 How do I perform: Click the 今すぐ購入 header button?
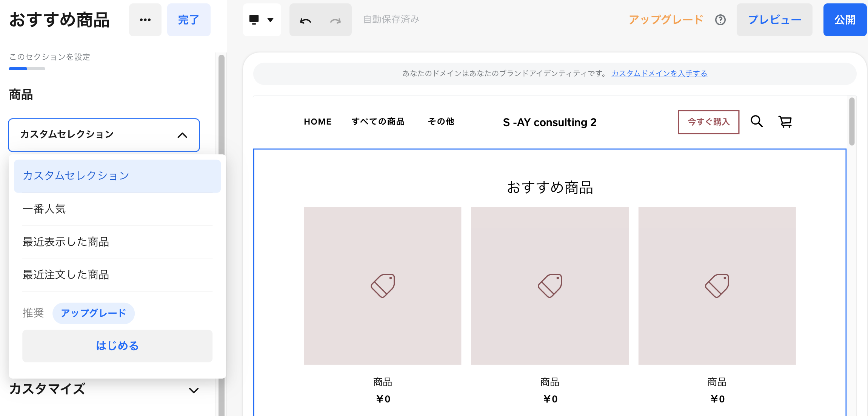click(x=708, y=122)
